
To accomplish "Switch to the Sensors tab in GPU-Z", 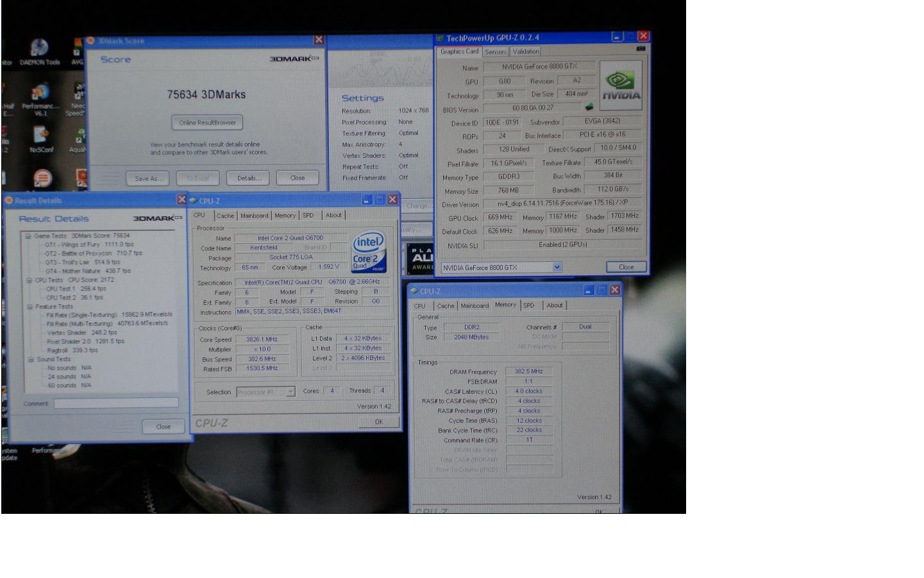I will tap(496, 52).
